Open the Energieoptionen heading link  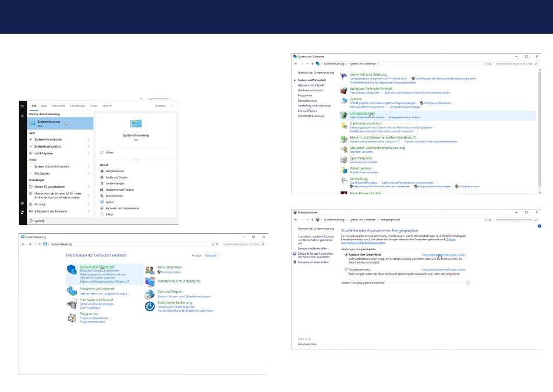362,113
